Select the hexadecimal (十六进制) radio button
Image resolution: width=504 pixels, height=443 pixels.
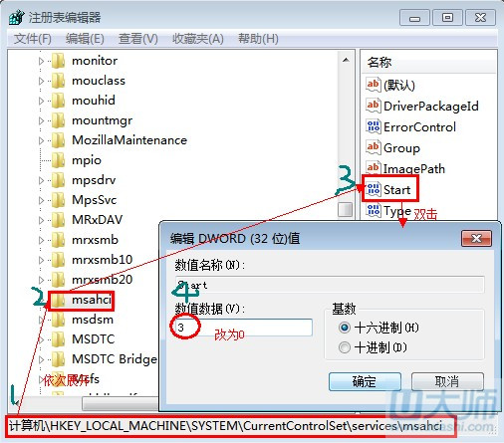pos(345,328)
